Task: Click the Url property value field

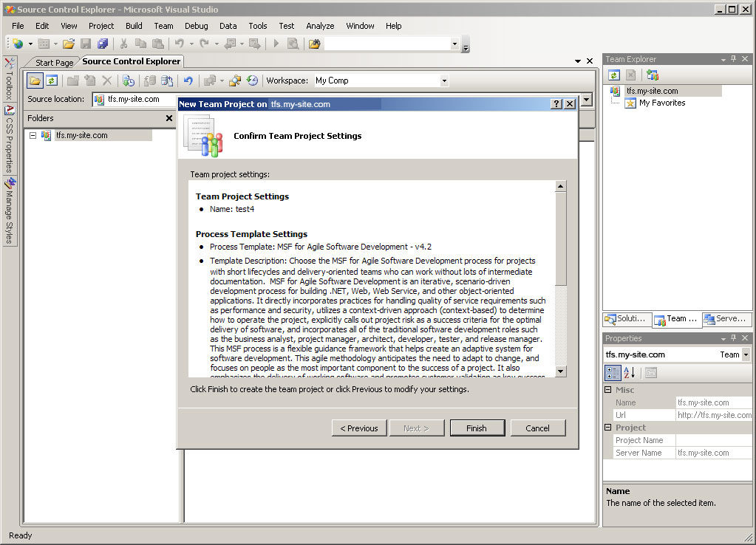Action: 714,415
